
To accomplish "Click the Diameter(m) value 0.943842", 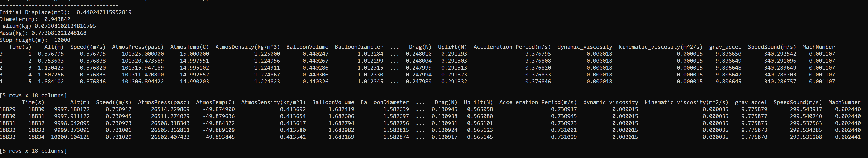I will (57, 19).
